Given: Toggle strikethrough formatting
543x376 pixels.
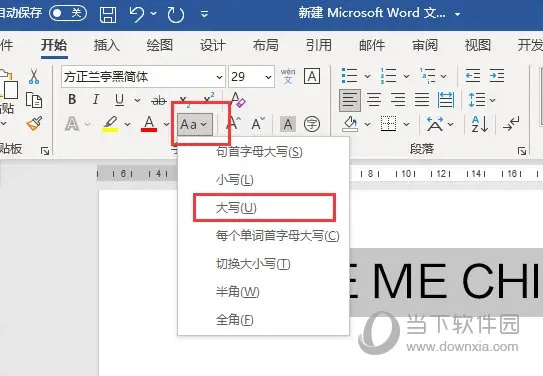Looking at the screenshot, I should pos(159,100).
